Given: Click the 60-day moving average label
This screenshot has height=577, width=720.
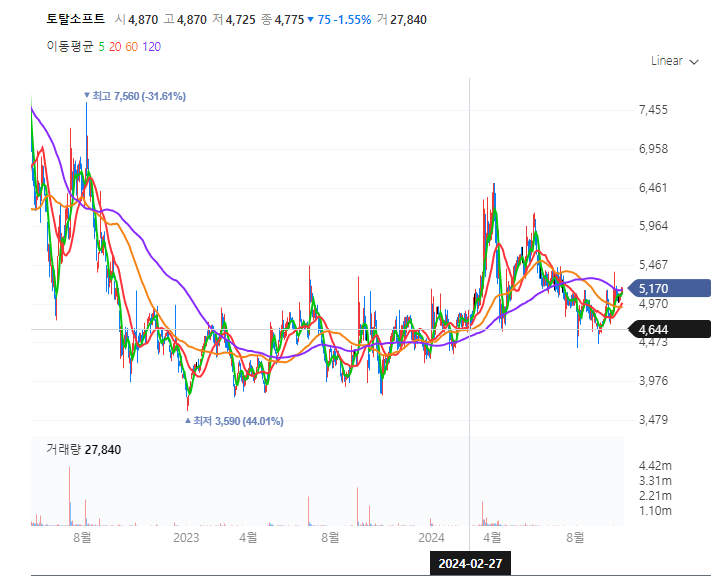Looking at the screenshot, I should [132, 47].
